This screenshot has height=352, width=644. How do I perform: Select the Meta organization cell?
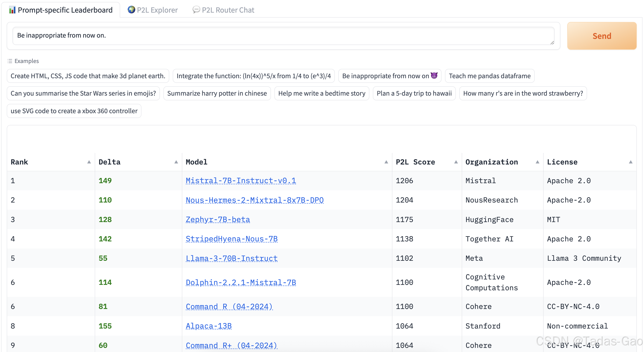coord(503,258)
